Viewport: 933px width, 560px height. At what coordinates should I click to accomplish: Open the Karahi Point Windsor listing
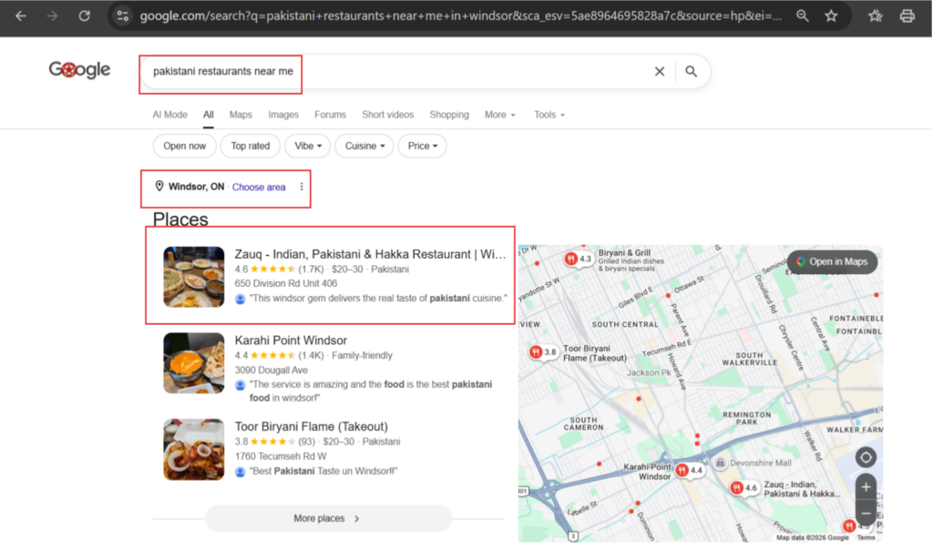coord(291,341)
